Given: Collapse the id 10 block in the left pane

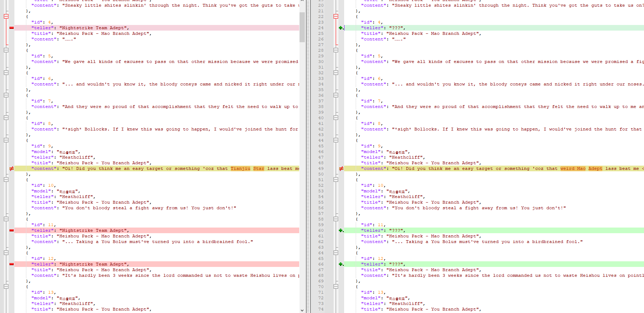Looking at the screenshot, I should pyautogui.click(x=6, y=180).
